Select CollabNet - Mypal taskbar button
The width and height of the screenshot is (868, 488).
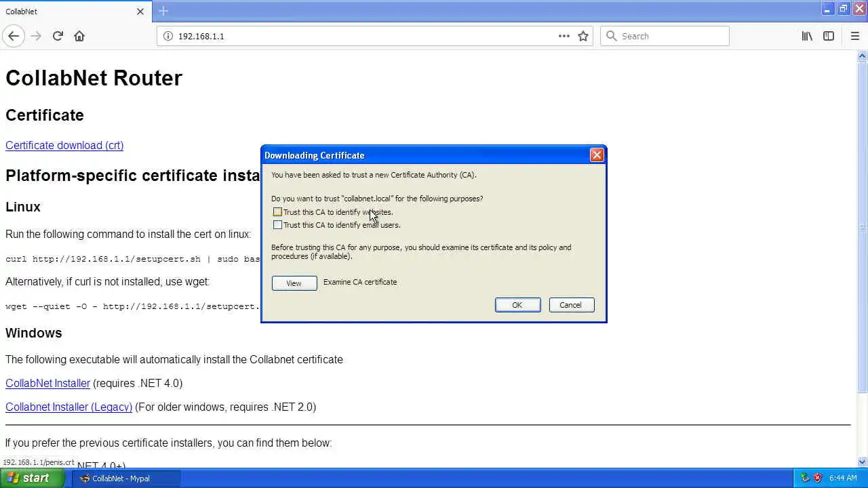point(125,478)
